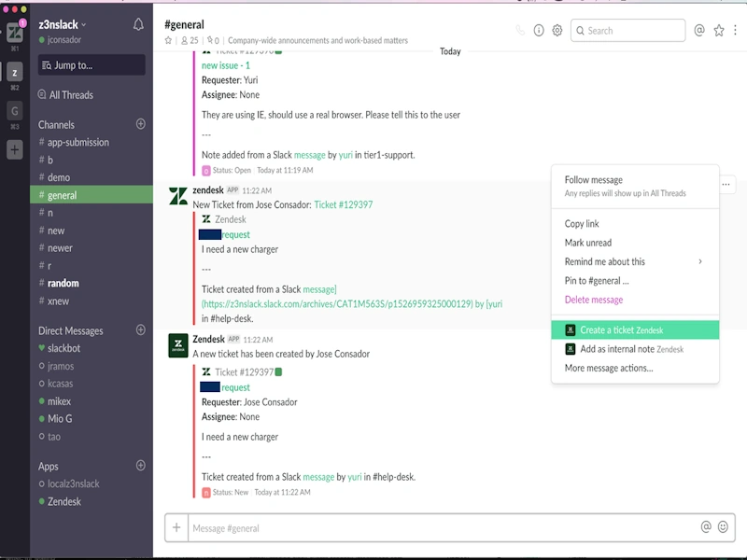Open channel settings gear icon
The height and width of the screenshot is (560, 747).
557,31
